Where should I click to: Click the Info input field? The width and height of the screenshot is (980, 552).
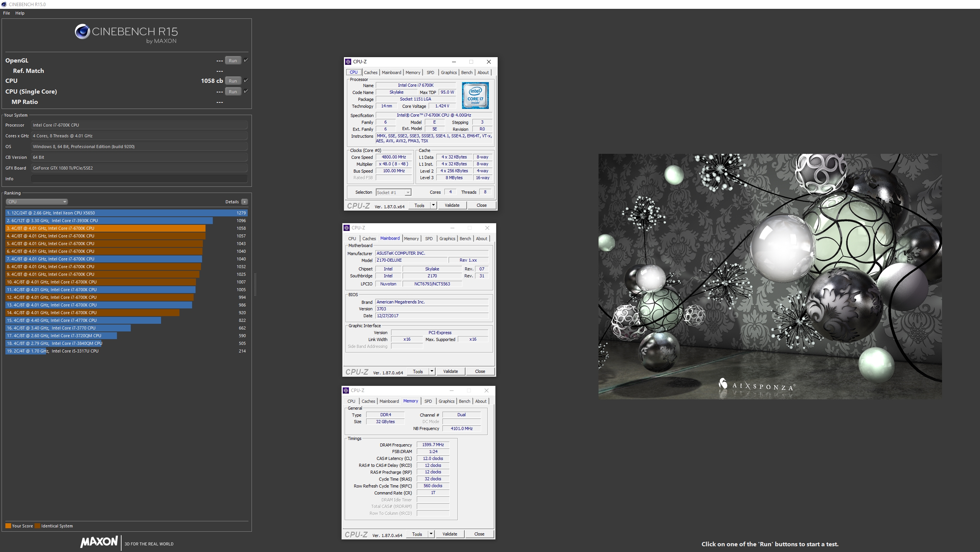(139, 179)
